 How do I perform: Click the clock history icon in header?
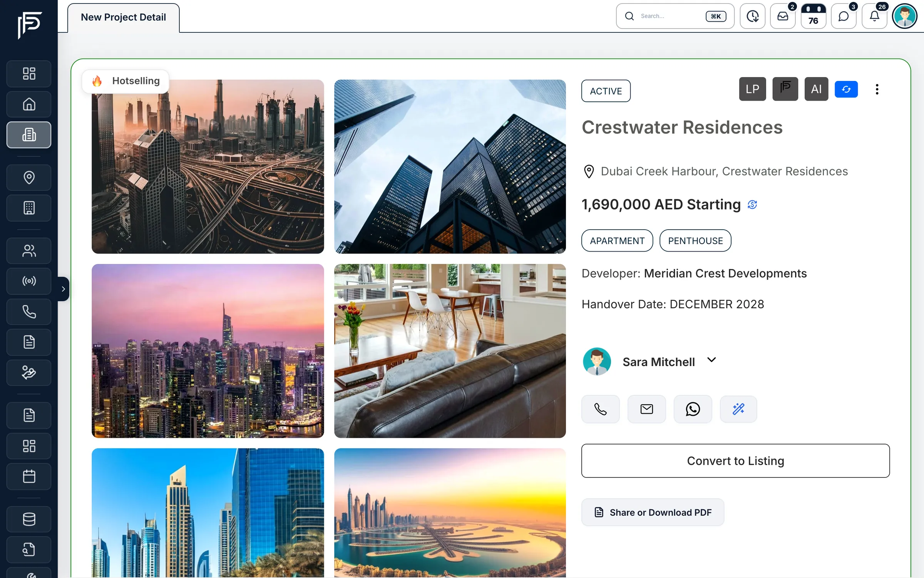(x=752, y=16)
